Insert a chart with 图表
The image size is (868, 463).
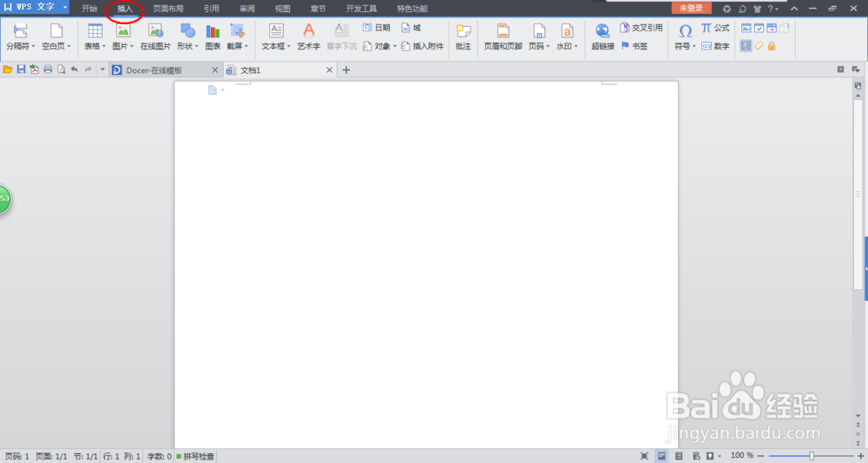click(214, 37)
